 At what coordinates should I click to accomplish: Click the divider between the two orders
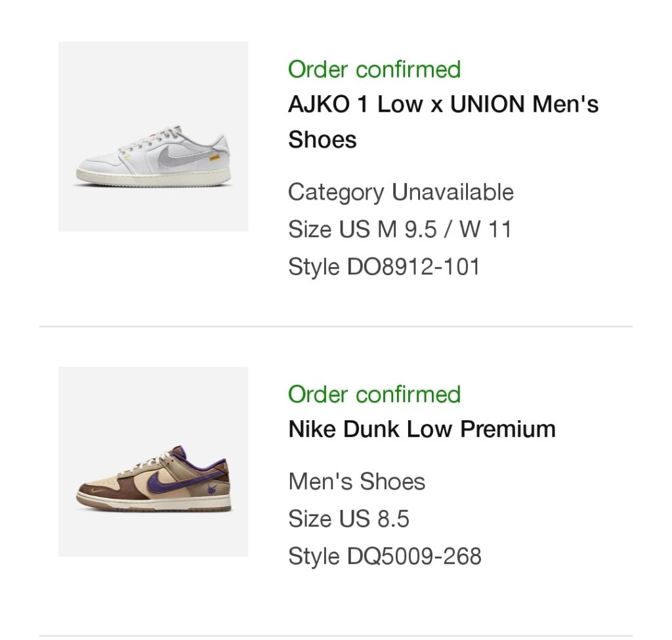point(336,326)
